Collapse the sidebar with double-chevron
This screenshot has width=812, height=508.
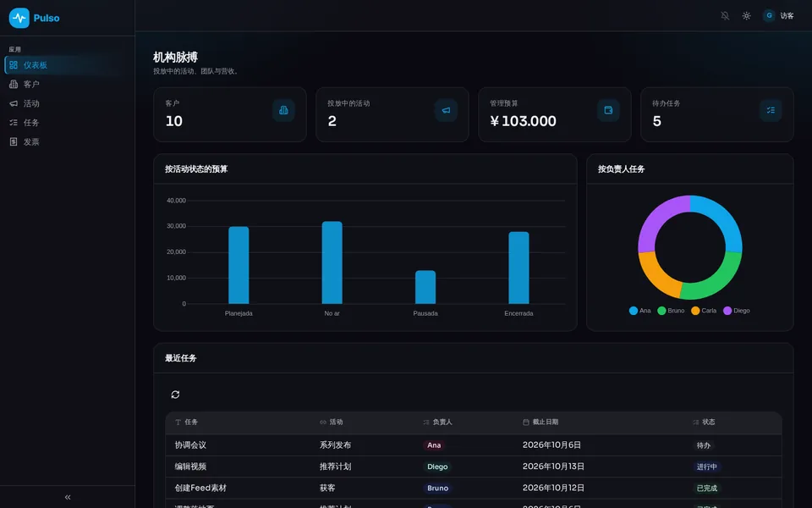point(68,497)
